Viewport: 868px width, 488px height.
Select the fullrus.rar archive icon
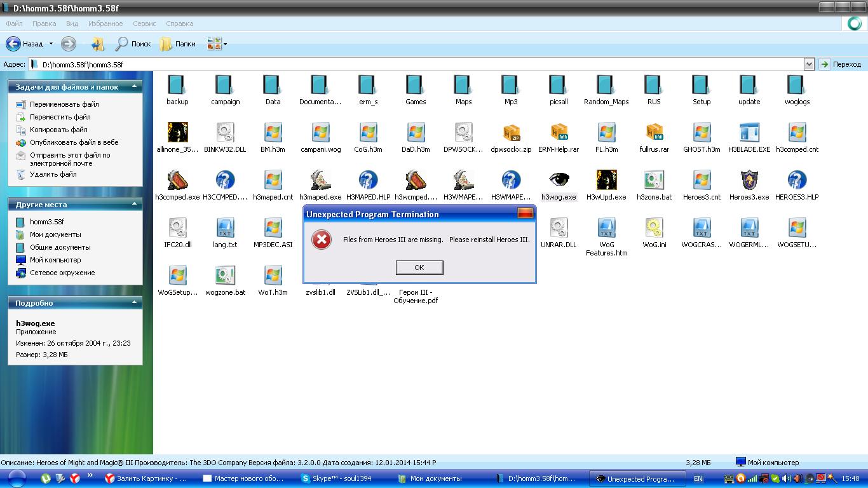(654, 132)
